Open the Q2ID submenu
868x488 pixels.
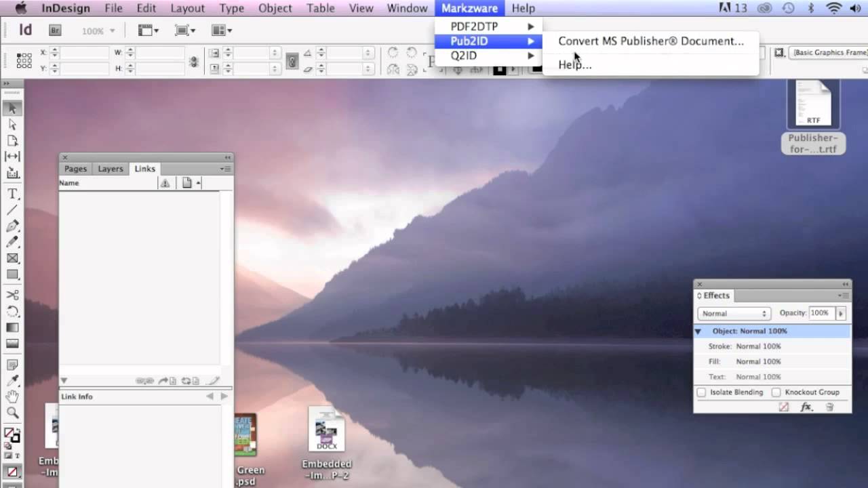coord(488,56)
